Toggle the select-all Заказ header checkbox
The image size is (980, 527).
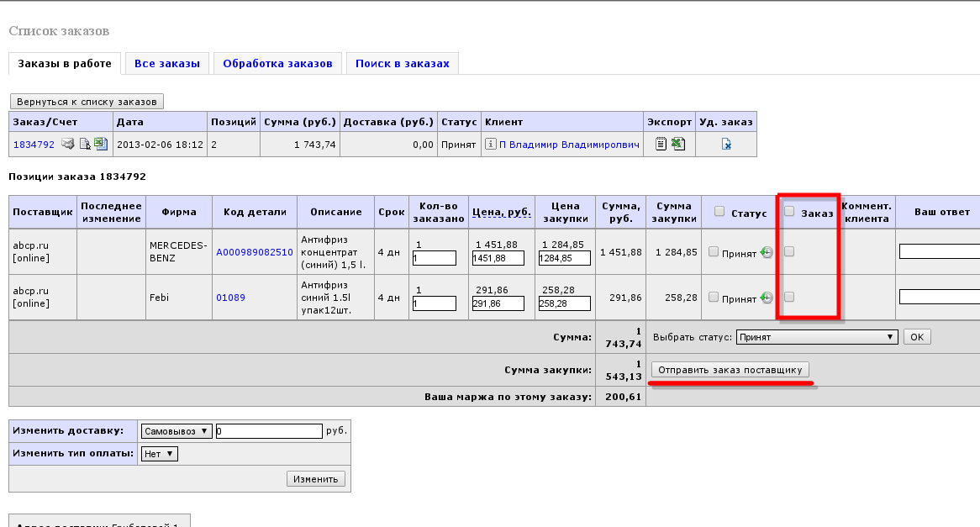pos(789,211)
